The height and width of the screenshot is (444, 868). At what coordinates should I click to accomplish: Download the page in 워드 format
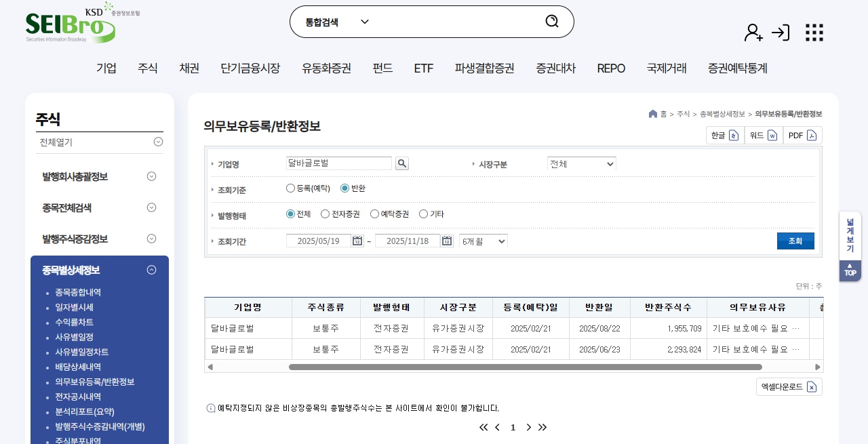764,135
